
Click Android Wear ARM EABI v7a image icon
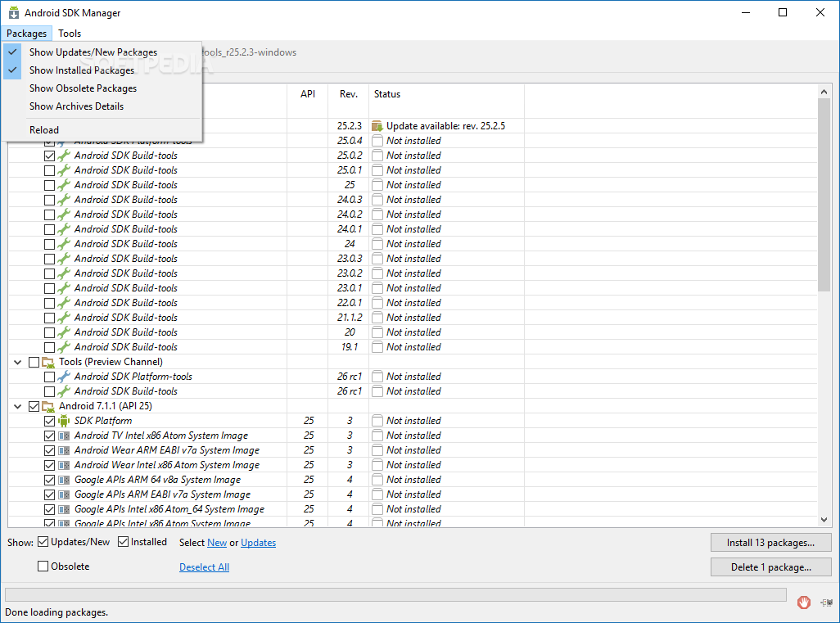click(64, 450)
